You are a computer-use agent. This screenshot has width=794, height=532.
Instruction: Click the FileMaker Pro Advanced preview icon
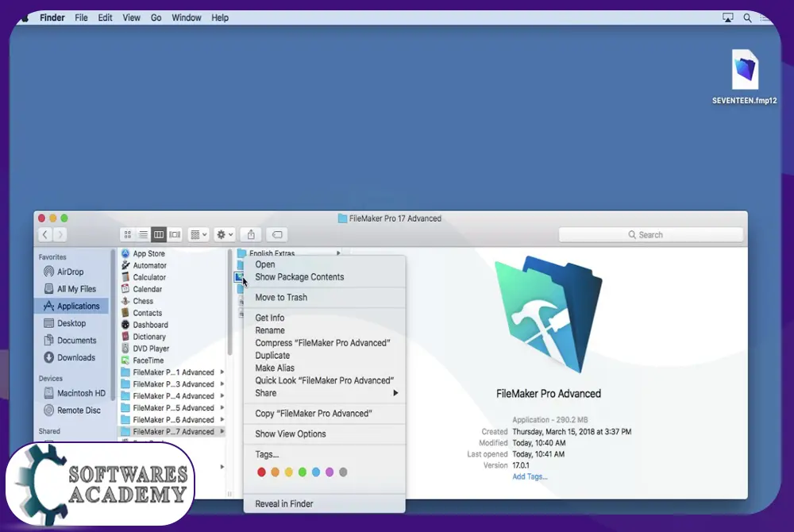point(549,314)
